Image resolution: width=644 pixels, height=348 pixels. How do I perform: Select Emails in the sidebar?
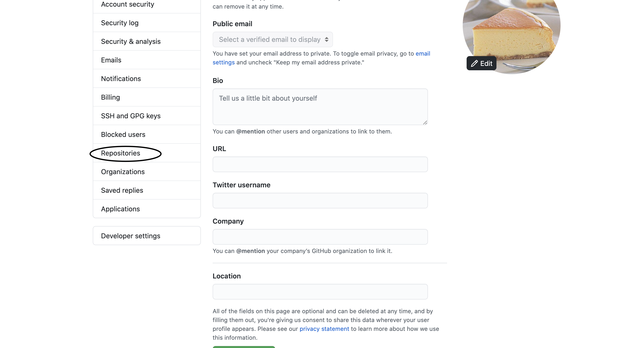pos(111,60)
